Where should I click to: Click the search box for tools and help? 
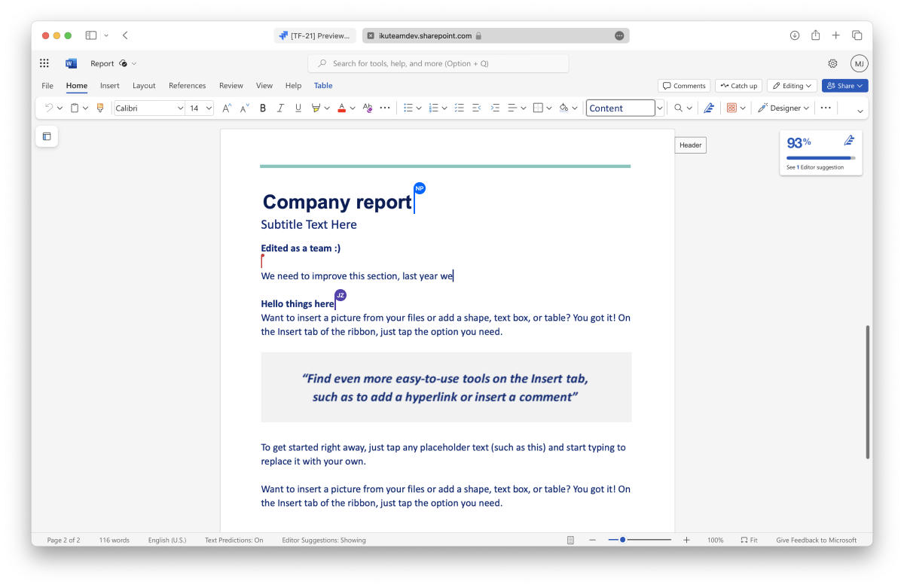pyautogui.click(x=438, y=63)
